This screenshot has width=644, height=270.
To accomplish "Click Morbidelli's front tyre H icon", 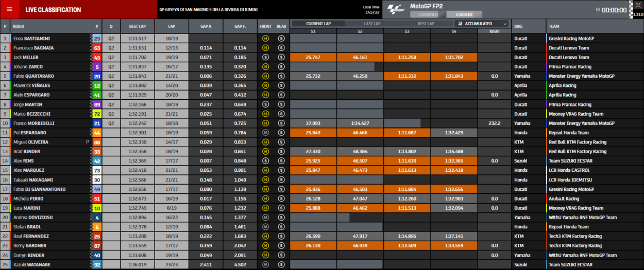I will pos(266,123).
